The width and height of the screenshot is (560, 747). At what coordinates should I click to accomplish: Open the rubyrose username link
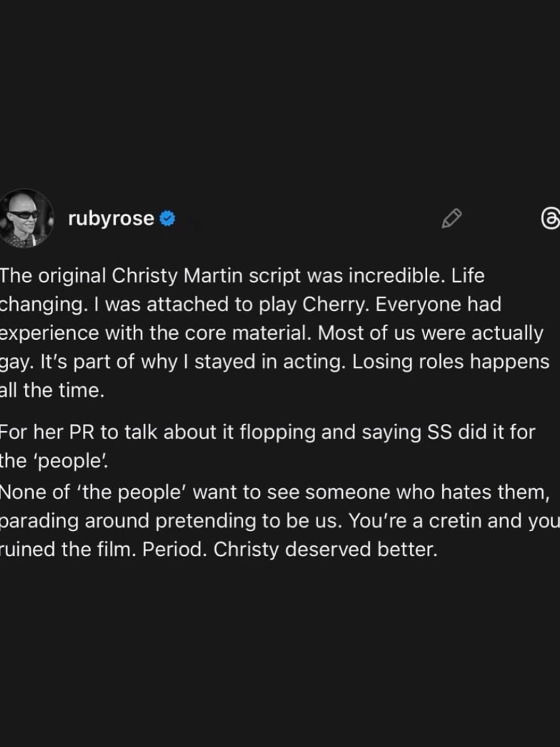pyautogui.click(x=111, y=218)
